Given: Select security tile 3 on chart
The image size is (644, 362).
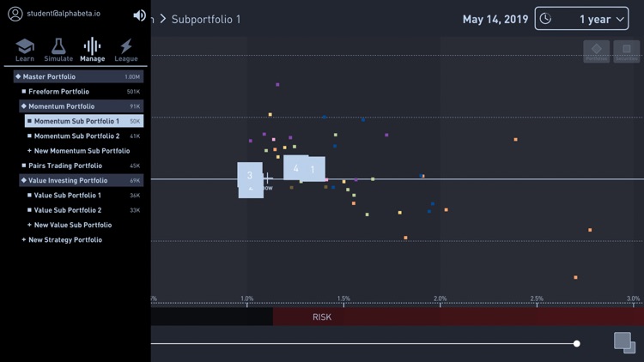Looking at the screenshot, I should tap(250, 175).
